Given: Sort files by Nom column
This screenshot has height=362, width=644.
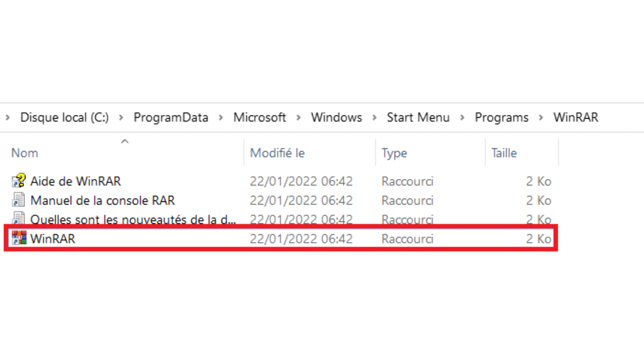Looking at the screenshot, I should tap(24, 153).
